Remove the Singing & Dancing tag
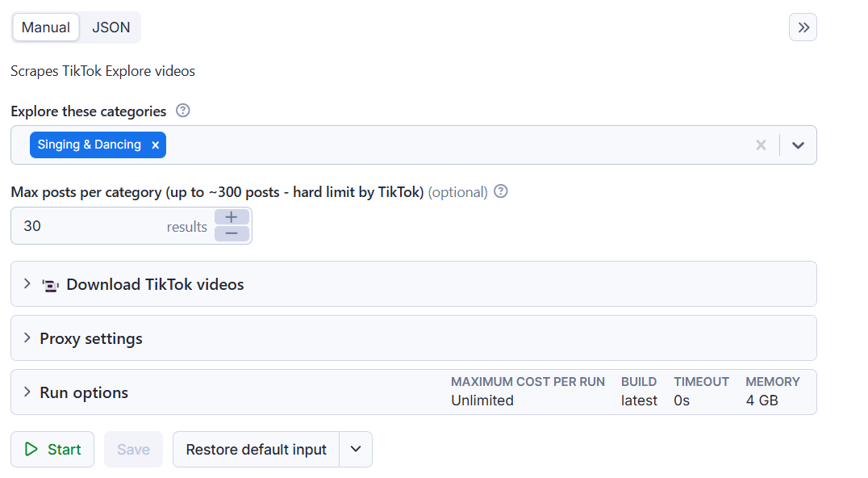The image size is (868, 478). [x=156, y=145]
